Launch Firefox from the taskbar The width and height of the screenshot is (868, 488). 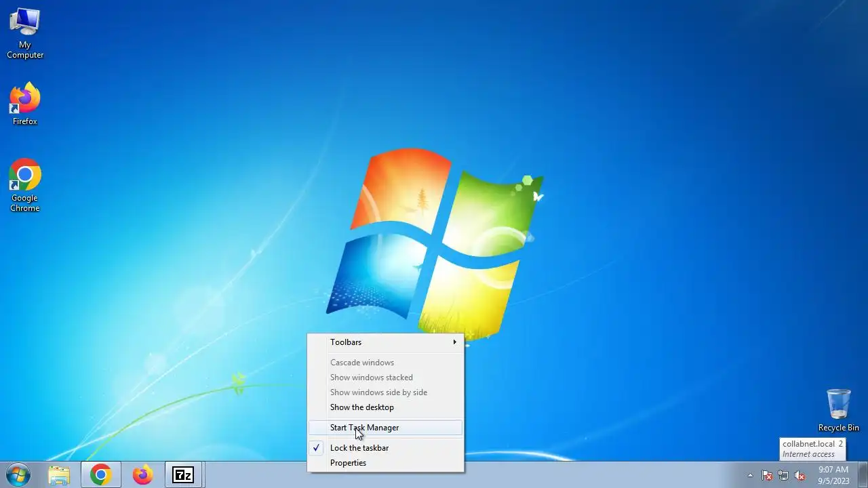point(142,475)
